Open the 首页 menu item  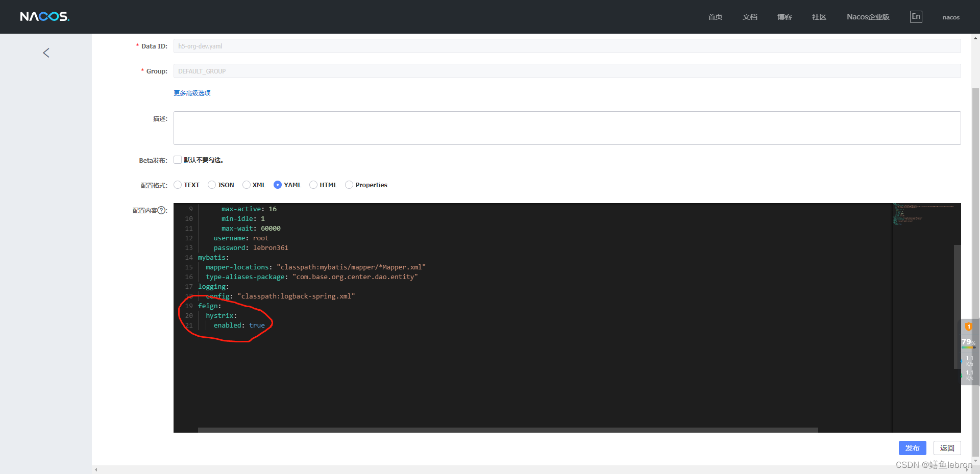tap(715, 17)
